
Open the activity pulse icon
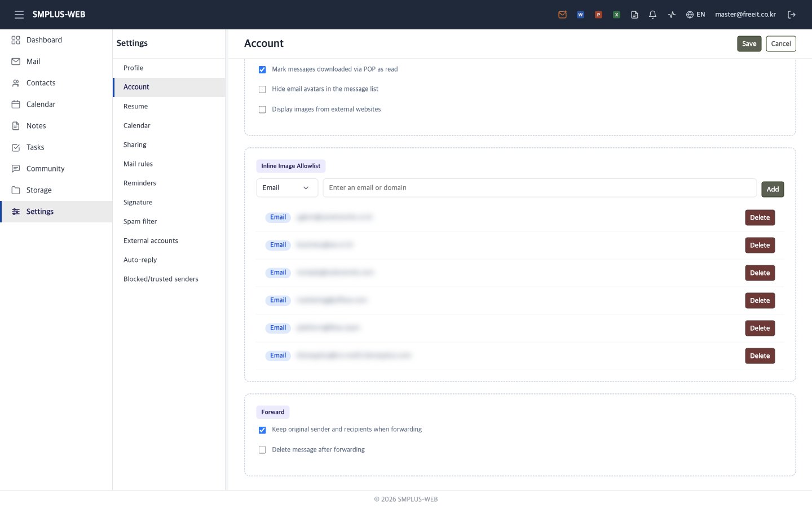coord(672,15)
